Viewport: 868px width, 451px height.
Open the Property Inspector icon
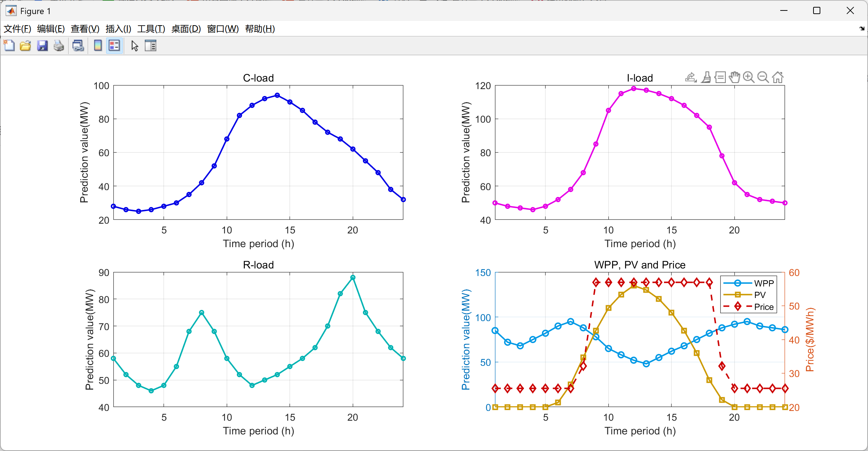click(x=151, y=46)
